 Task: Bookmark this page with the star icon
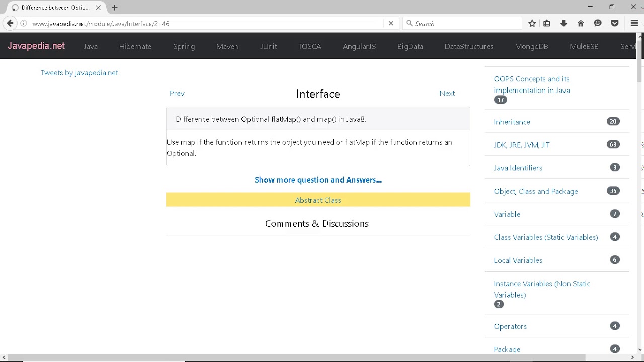(x=532, y=23)
